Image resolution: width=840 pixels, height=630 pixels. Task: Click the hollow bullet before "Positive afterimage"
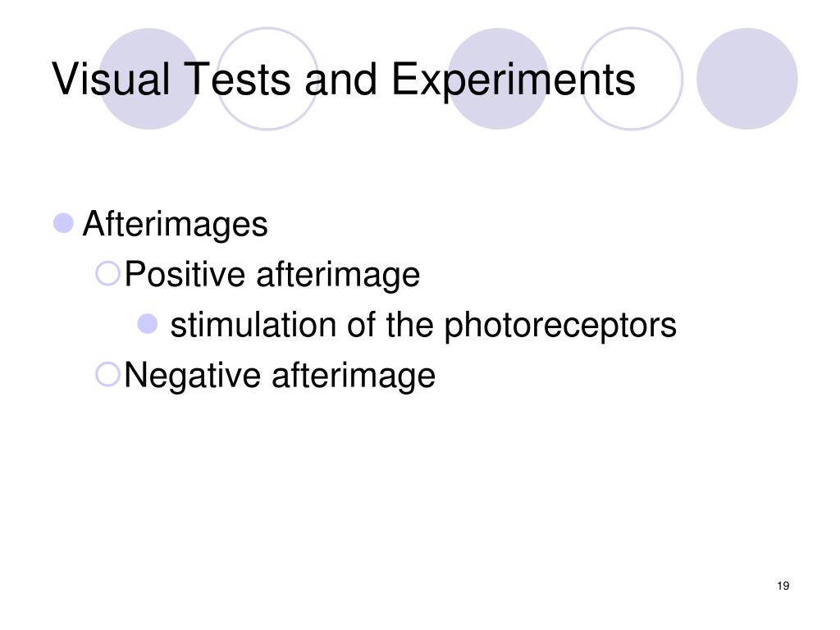click(x=108, y=273)
